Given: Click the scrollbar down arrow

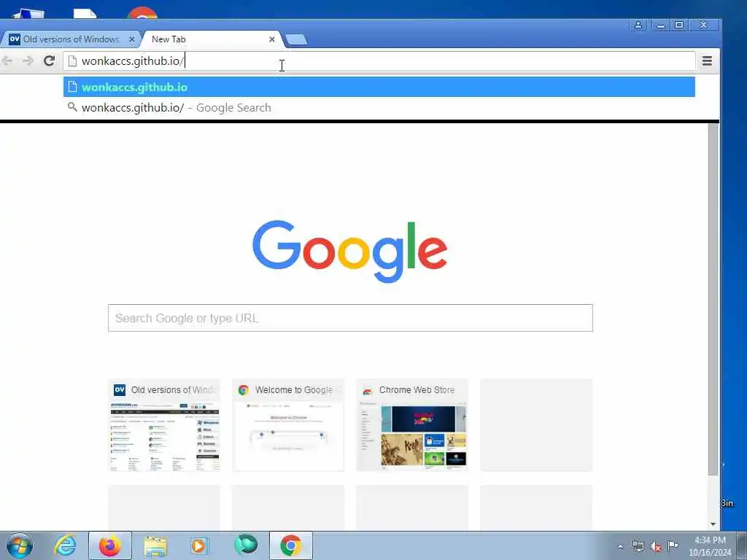Looking at the screenshot, I should pos(713,524).
